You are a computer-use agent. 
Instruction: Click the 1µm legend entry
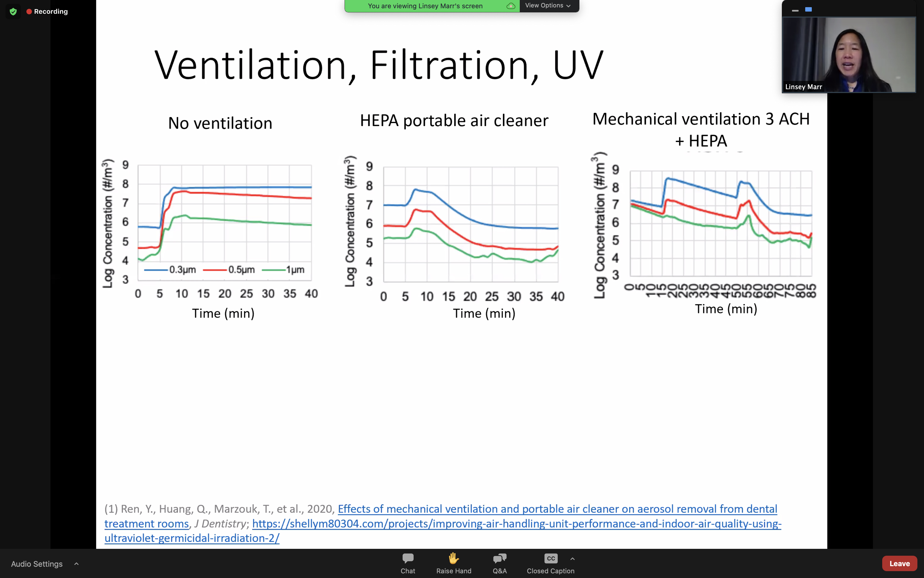coord(283,269)
